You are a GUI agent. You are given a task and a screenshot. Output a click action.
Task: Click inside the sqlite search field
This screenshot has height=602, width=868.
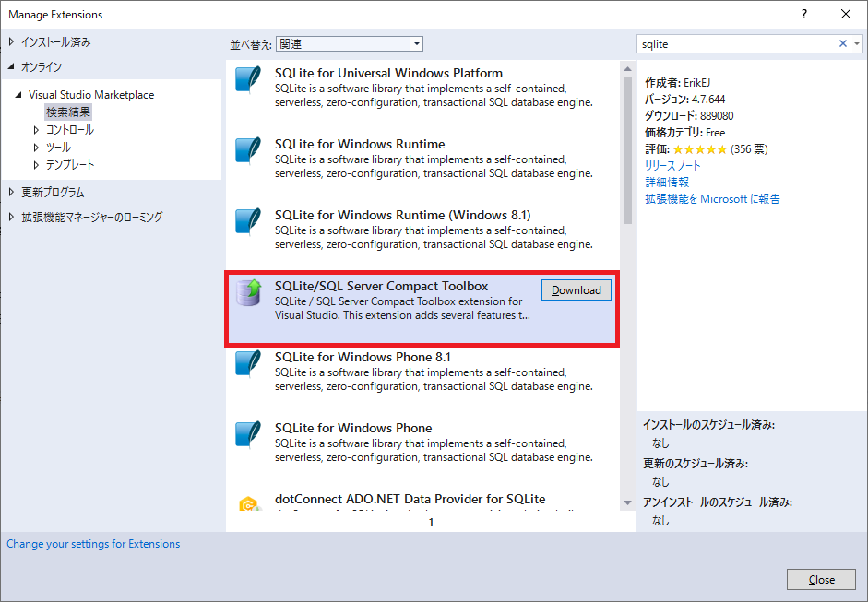tap(736, 43)
